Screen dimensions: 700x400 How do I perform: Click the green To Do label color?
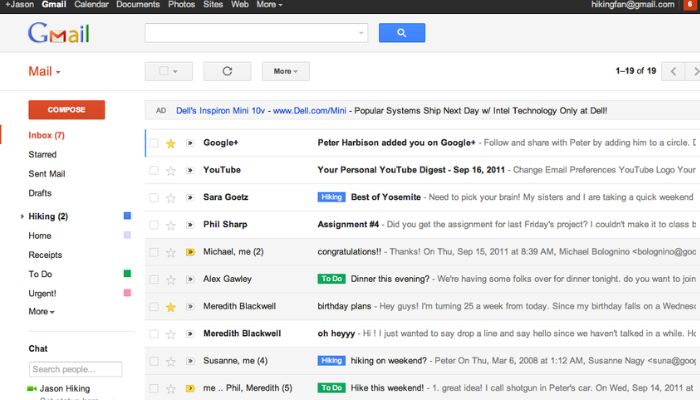(127, 273)
